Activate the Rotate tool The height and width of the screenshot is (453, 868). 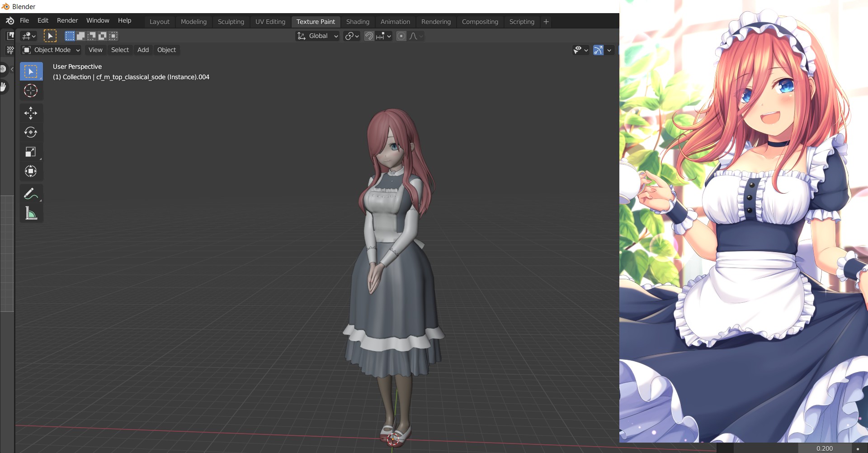tap(31, 132)
